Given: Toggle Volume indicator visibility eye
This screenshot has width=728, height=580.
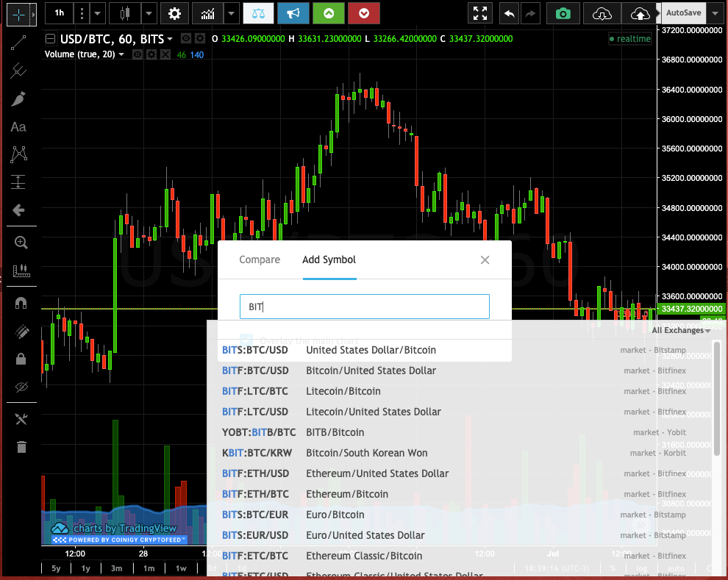Looking at the screenshot, I should pos(138,54).
